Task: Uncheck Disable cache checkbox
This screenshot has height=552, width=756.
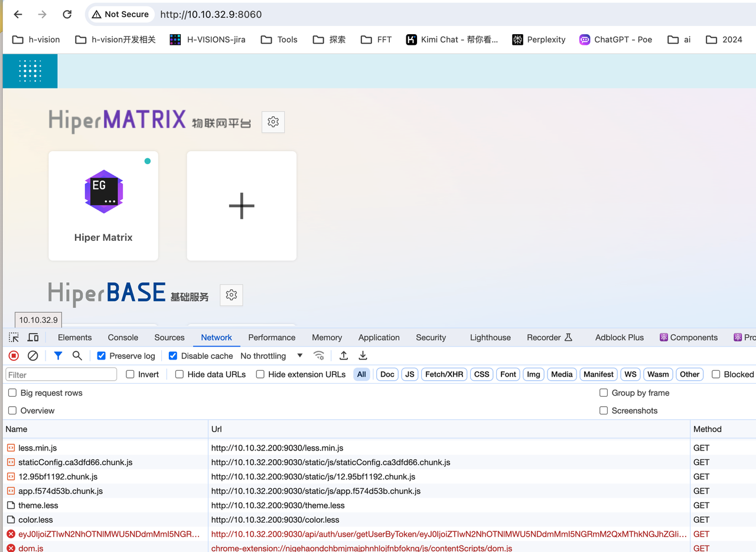Action: point(173,356)
